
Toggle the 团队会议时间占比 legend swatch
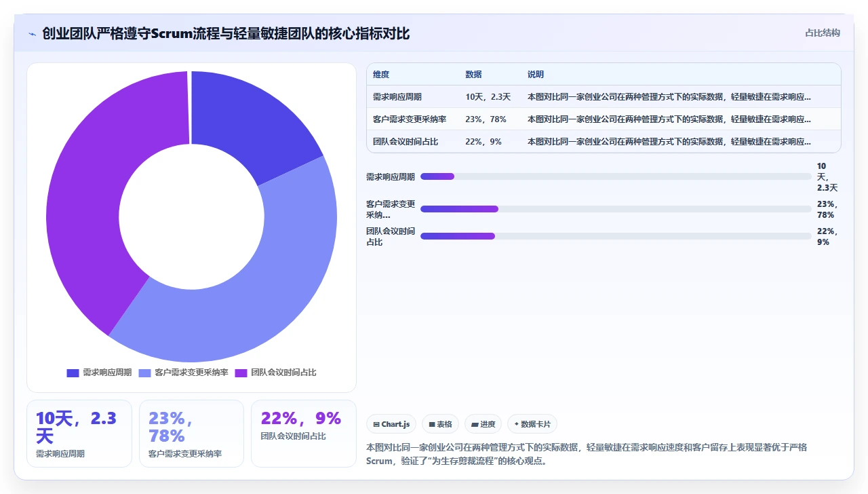pos(241,373)
